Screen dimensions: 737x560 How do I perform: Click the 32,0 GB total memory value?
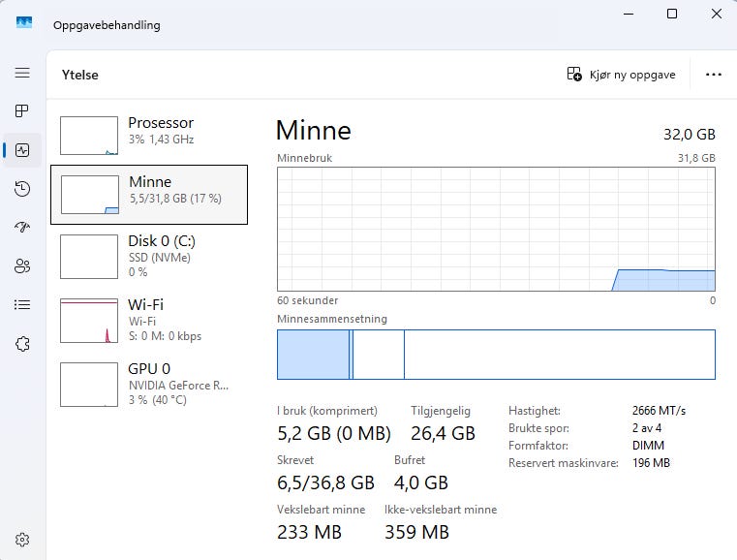pyautogui.click(x=689, y=135)
